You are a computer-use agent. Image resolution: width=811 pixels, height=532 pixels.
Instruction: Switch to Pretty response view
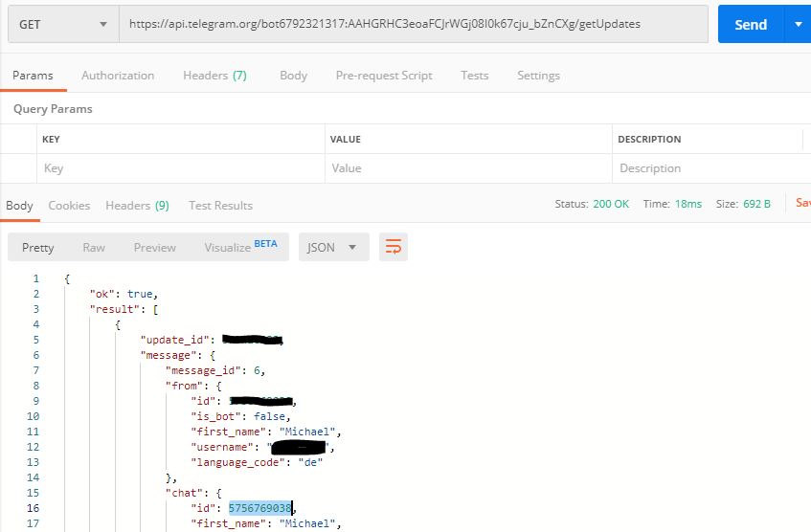tap(37, 248)
